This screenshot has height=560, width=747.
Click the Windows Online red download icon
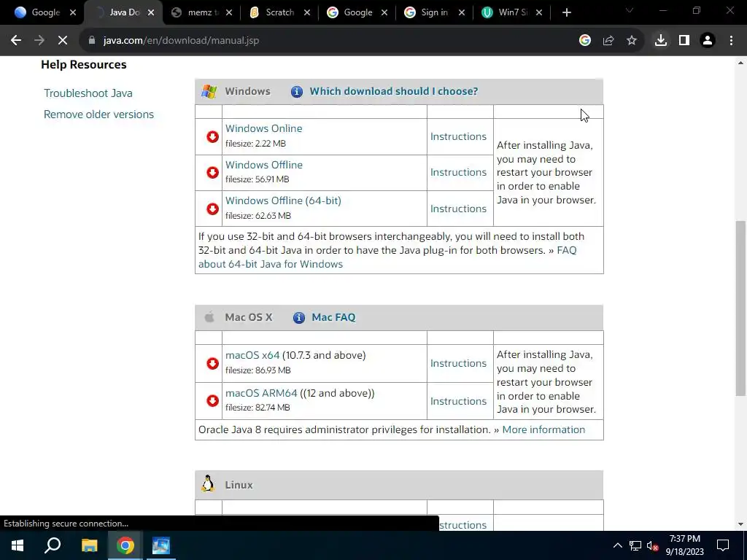click(x=212, y=137)
